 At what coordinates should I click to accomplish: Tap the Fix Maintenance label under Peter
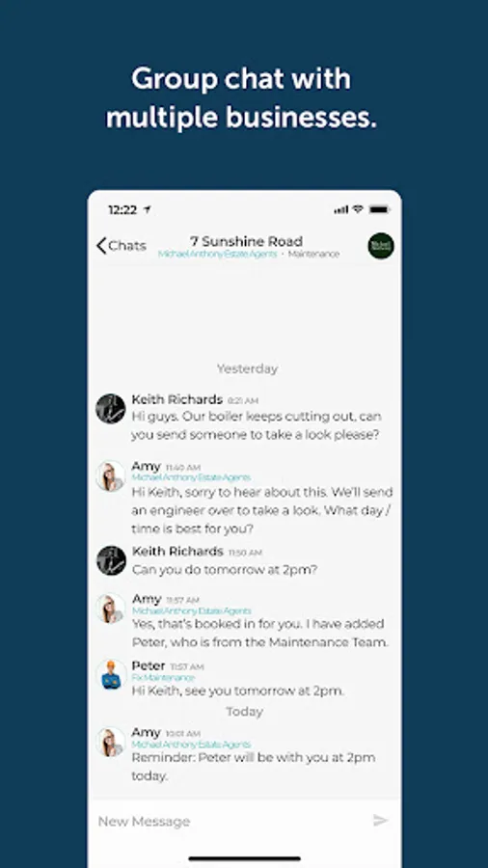pos(155,678)
